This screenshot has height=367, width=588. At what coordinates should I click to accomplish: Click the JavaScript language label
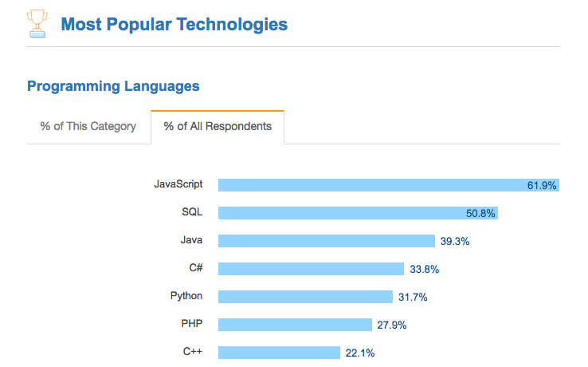(x=178, y=184)
